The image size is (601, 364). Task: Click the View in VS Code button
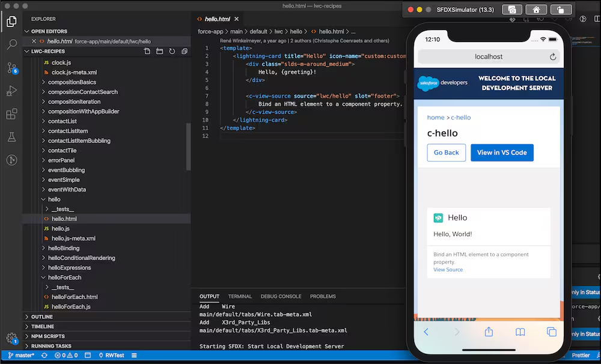point(502,153)
